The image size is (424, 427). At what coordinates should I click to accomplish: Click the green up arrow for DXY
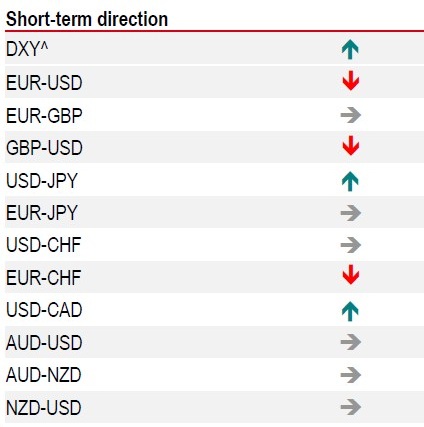pos(350,49)
